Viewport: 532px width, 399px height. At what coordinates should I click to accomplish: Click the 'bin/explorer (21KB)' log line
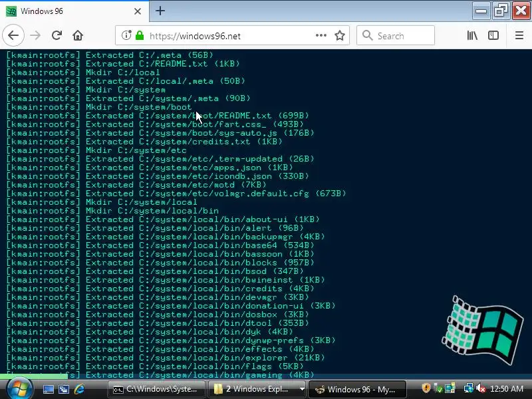coord(166,358)
